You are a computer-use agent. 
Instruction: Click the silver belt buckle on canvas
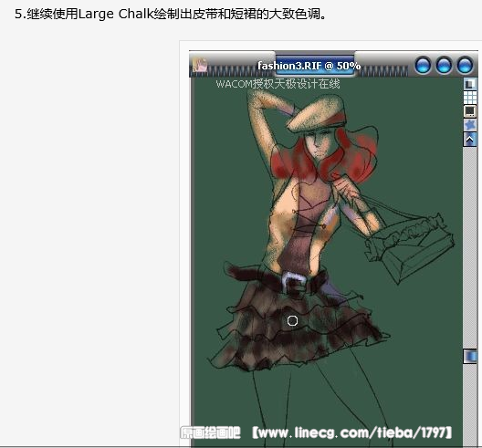[x=293, y=283]
